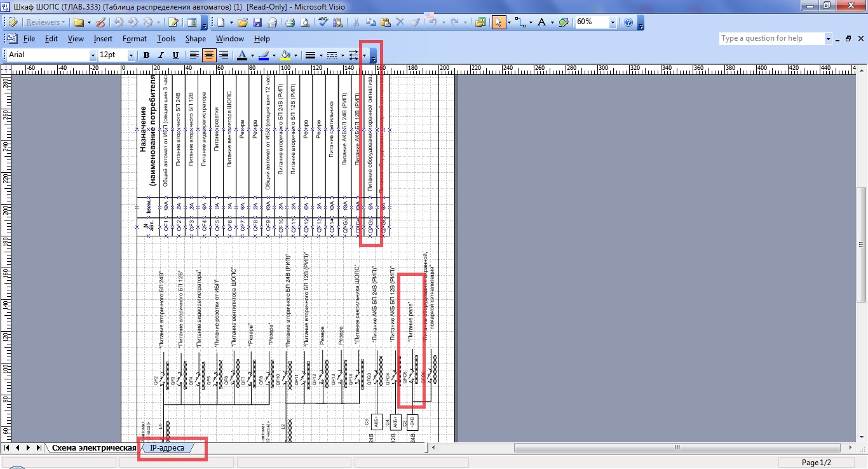Save the drawing with floppy icon

tap(257, 22)
